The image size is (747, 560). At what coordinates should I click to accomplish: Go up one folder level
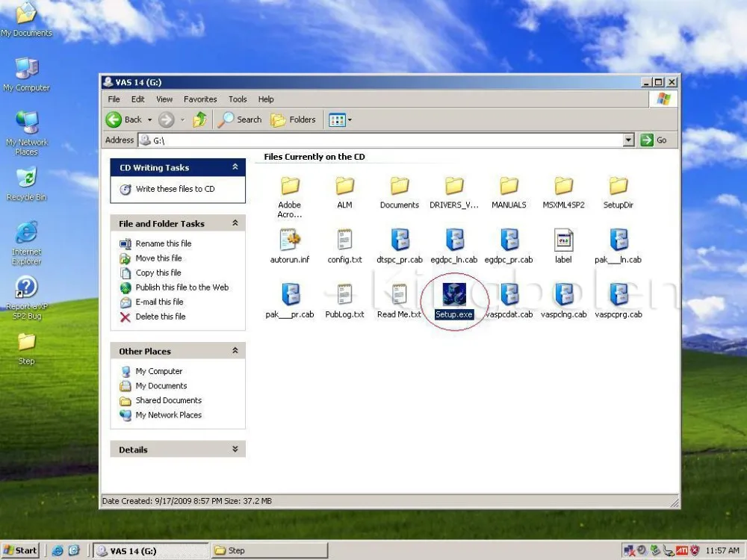coord(199,119)
